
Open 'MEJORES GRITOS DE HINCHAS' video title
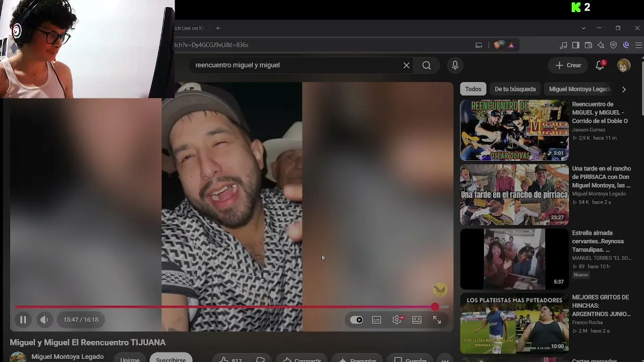click(601, 306)
